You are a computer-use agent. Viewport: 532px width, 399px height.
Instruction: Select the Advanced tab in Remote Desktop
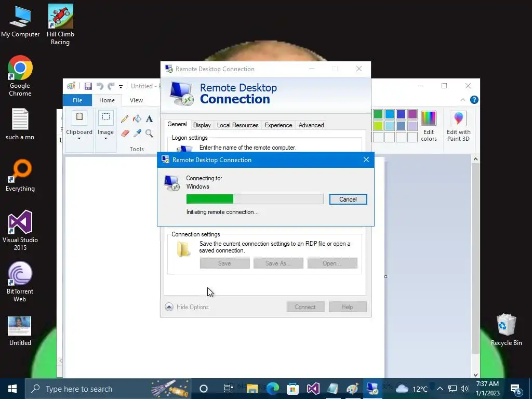(x=311, y=125)
